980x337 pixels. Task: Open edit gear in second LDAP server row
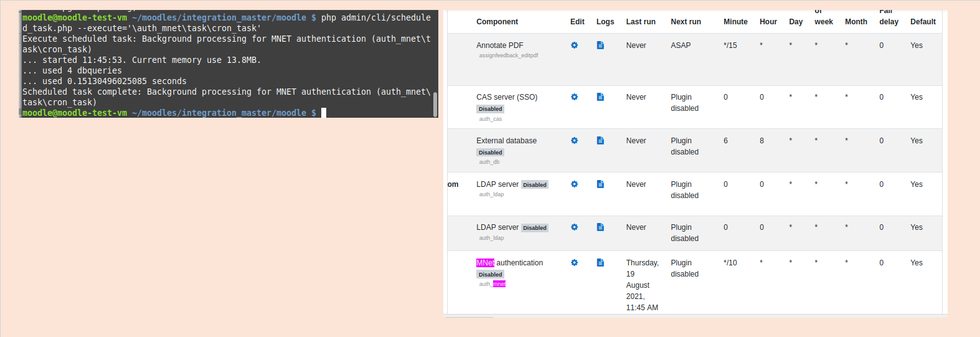tap(574, 227)
